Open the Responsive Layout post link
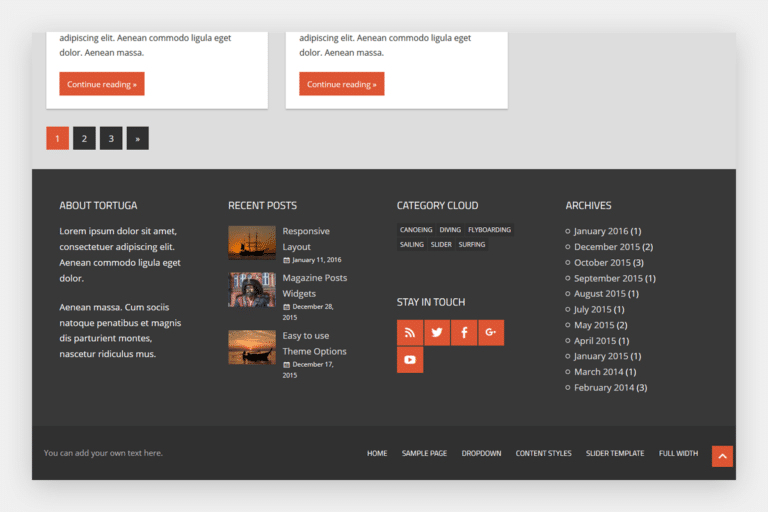768x512 pixels. click(306, 239)
